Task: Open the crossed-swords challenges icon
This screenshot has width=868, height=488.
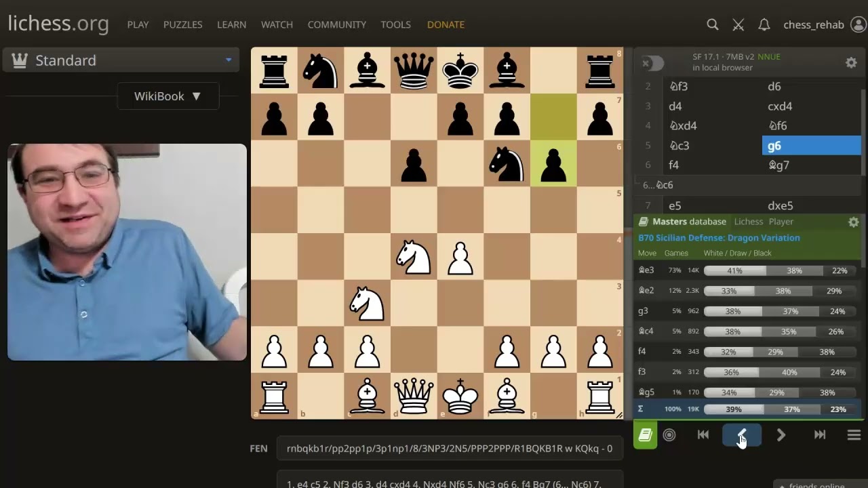Action: click(738, 24)
